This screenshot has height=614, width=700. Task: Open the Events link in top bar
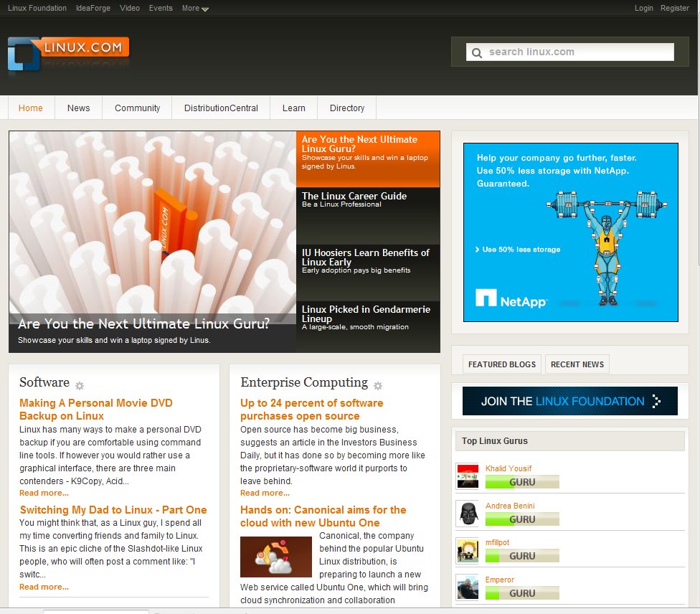point(161,8)
